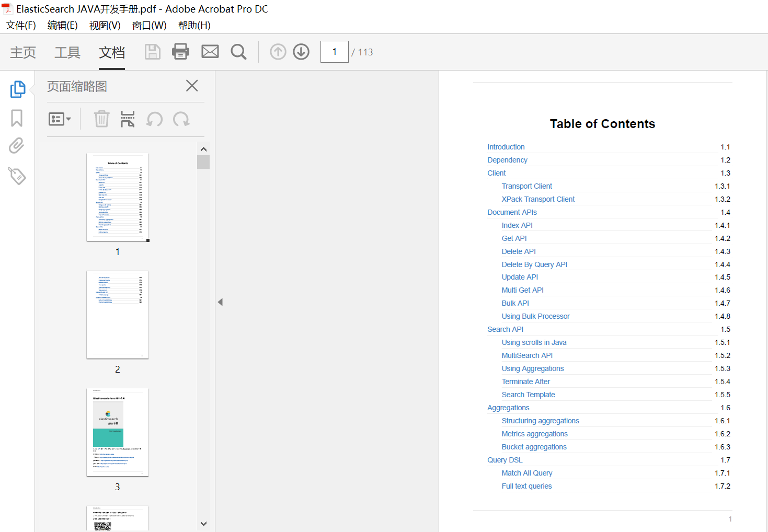Go to next page arrow button
Viewport: 768px width, 532px height.
(x=301, y=52)
